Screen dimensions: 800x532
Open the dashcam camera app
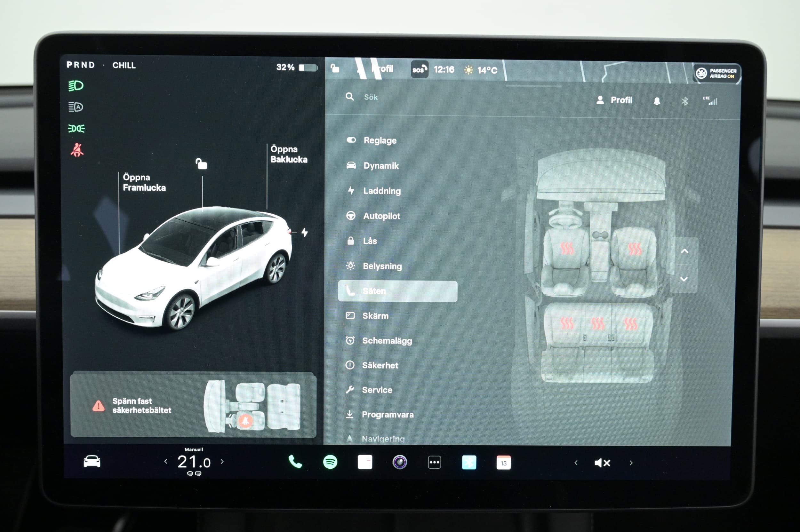pyautogui.click(x=399, y=462)
